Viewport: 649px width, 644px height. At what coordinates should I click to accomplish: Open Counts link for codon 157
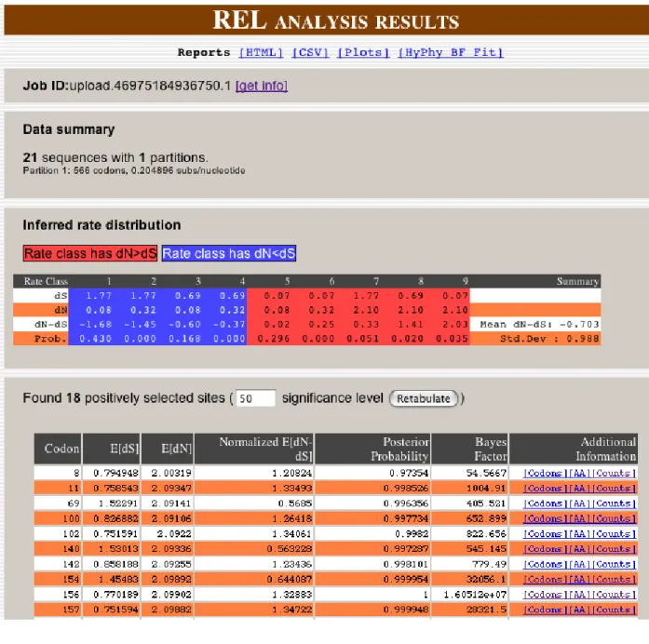click(x=614, y=610)
